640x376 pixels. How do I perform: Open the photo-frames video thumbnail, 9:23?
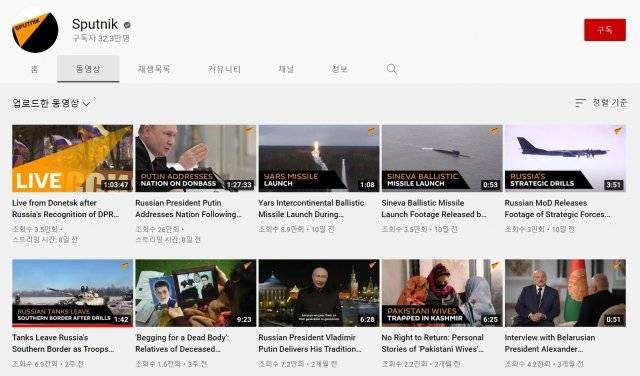click(x=196, y=293)
